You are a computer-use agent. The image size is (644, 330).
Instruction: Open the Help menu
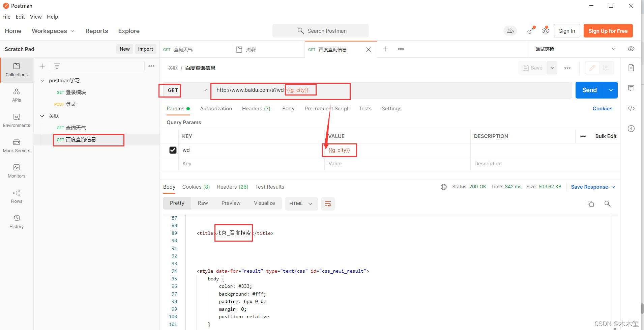point(52,17)
